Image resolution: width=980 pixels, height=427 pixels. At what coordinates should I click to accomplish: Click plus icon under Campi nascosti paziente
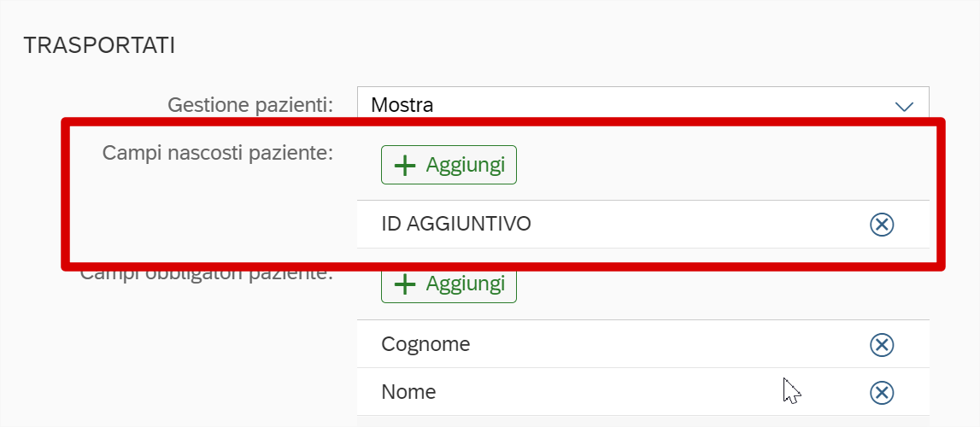coord(405,165)
